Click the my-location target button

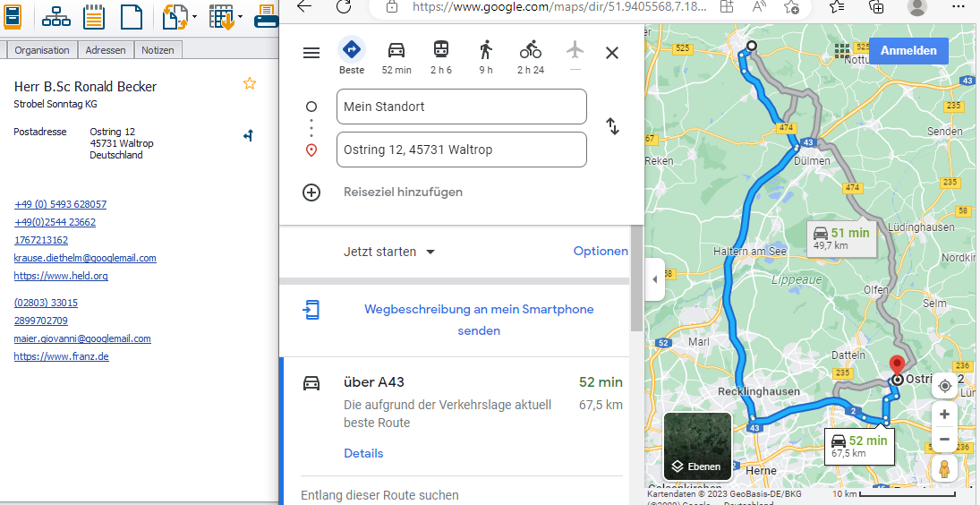(x=944, y=386)
